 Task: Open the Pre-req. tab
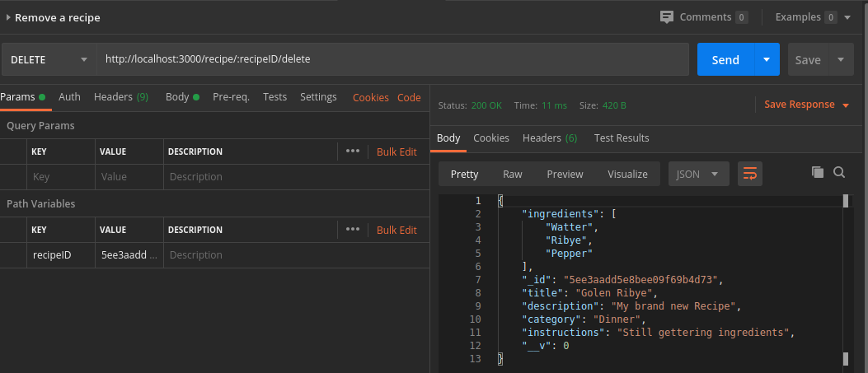tap(231, 96)
